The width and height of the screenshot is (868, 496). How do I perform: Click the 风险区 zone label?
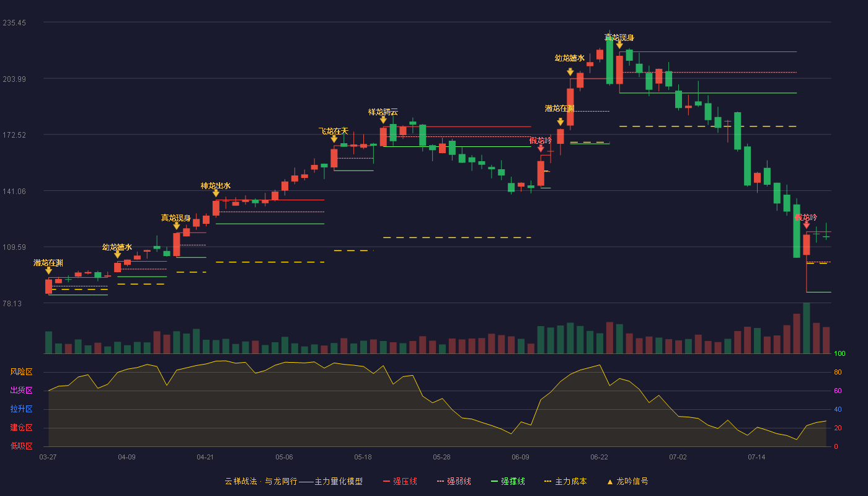coord(21,372)
